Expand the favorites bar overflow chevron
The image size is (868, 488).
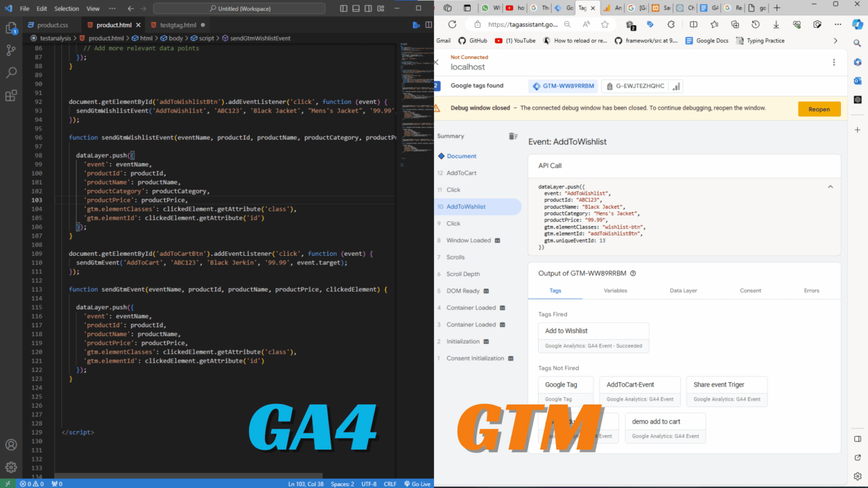[x=836, y=40]
